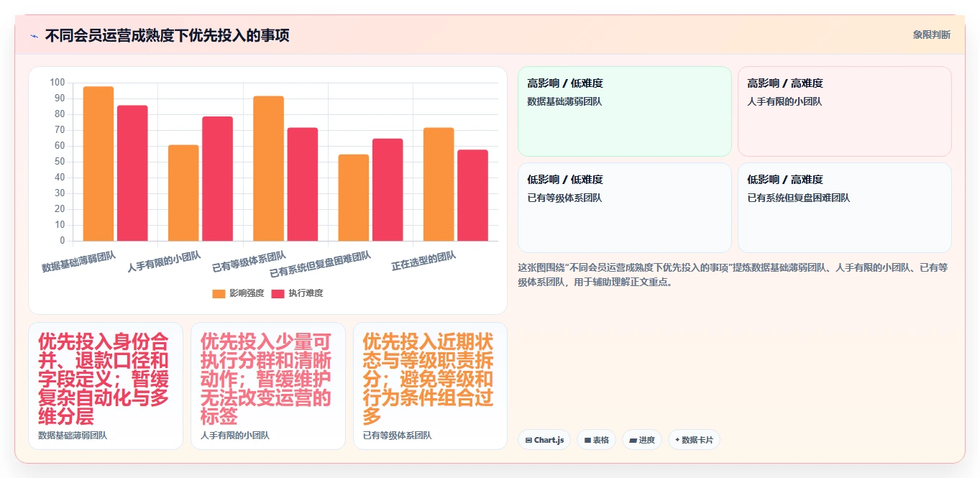
Task: Click the orange bar for 人手有限的小团队
Action: click(x=183, y=193)
